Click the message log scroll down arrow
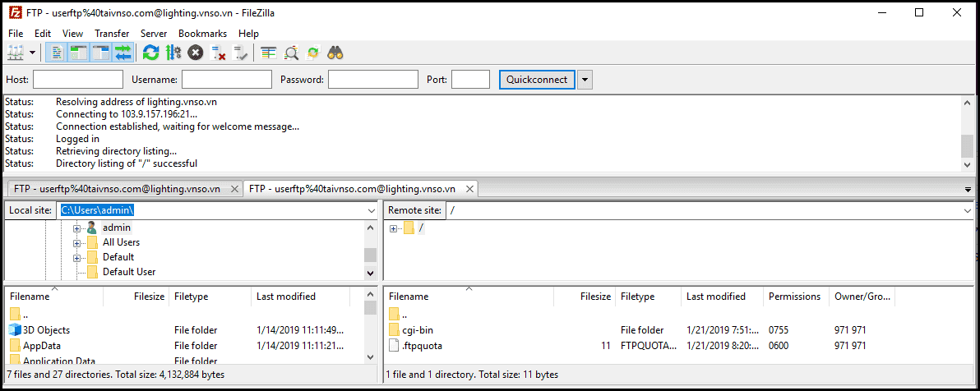The height and width of the screenshot is (391, 980). (967, 163)
